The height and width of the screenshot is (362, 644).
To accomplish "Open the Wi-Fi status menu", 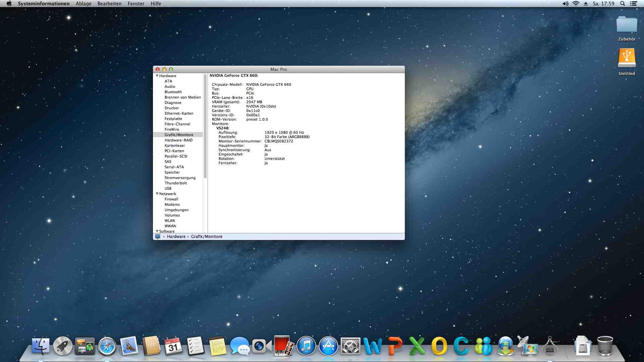I will pyautogui.click(x=576, y=4).
